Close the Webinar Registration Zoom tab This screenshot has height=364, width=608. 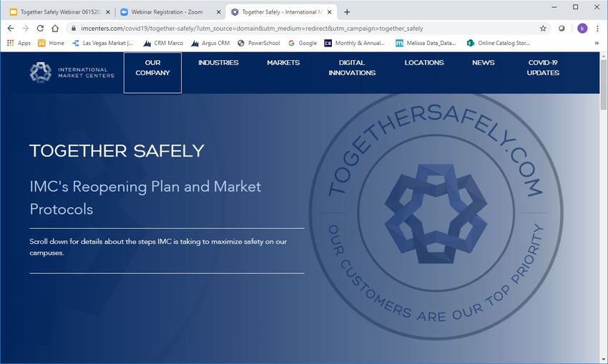coord(219,12)
